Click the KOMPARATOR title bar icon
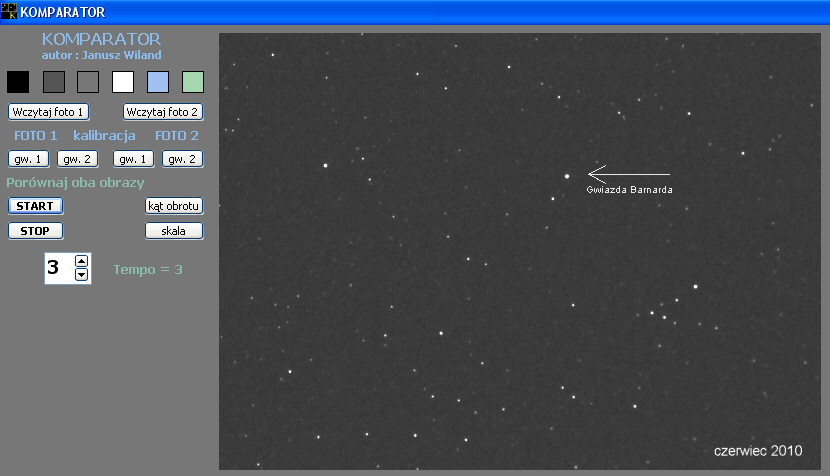Viewport: 830px width, 476px height. (9, 12)
